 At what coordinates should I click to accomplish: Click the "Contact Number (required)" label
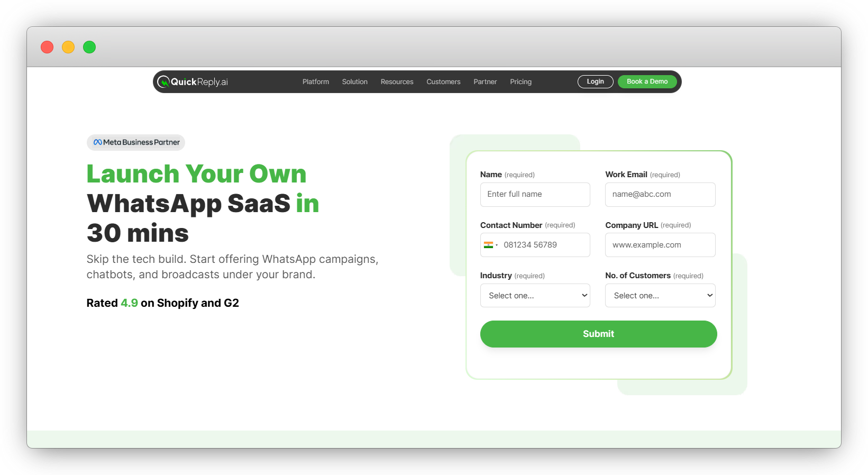pos(528,225)
